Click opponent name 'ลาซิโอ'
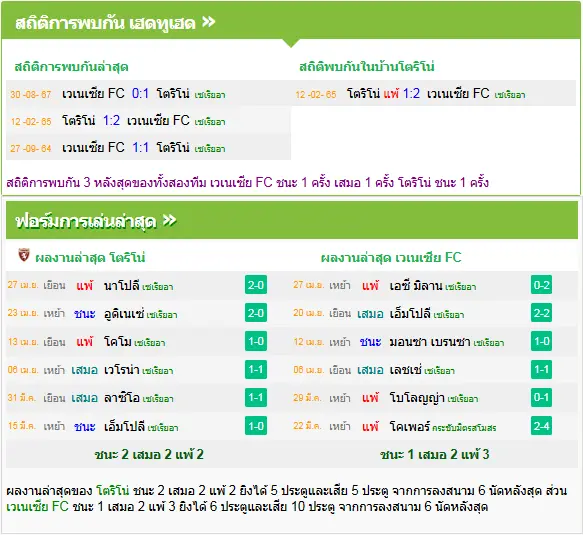 (x=122, y=398)
